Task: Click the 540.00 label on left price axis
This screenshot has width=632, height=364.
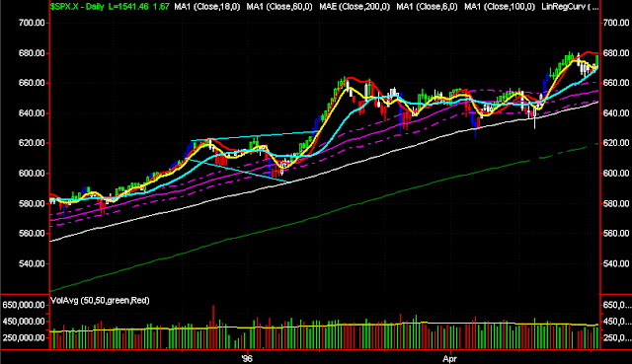Action: (32, 263)
